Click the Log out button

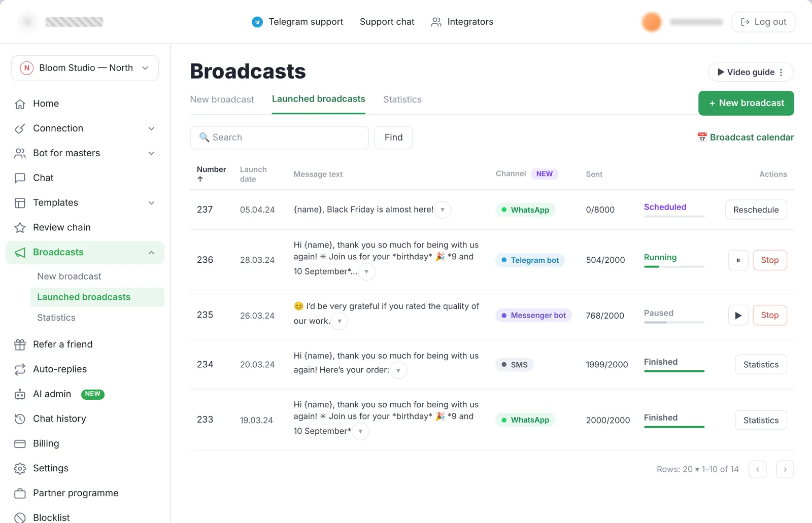763,22
